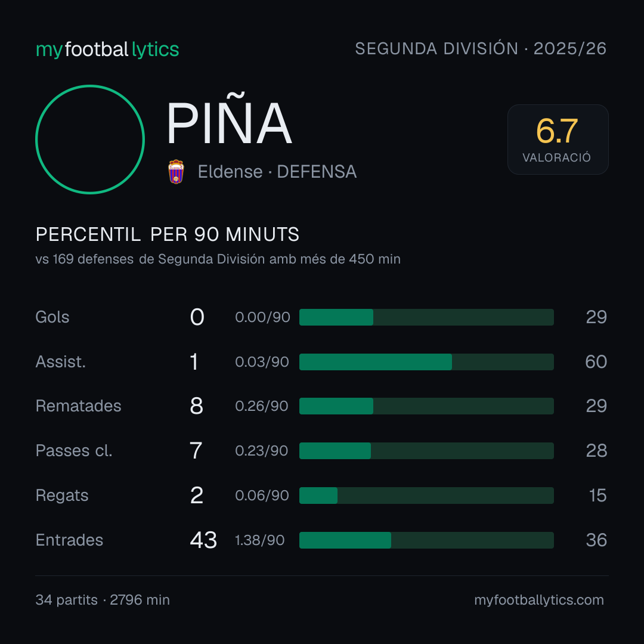
Task: Select the Percentil per 90 minuts heading
Action: 167,234
